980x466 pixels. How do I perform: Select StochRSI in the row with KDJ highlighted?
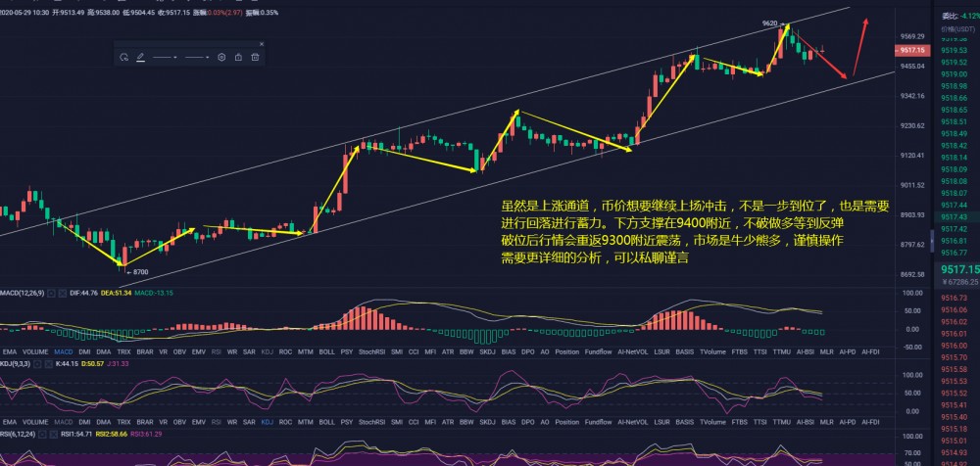pyautogui.click(x=372, y=420)
